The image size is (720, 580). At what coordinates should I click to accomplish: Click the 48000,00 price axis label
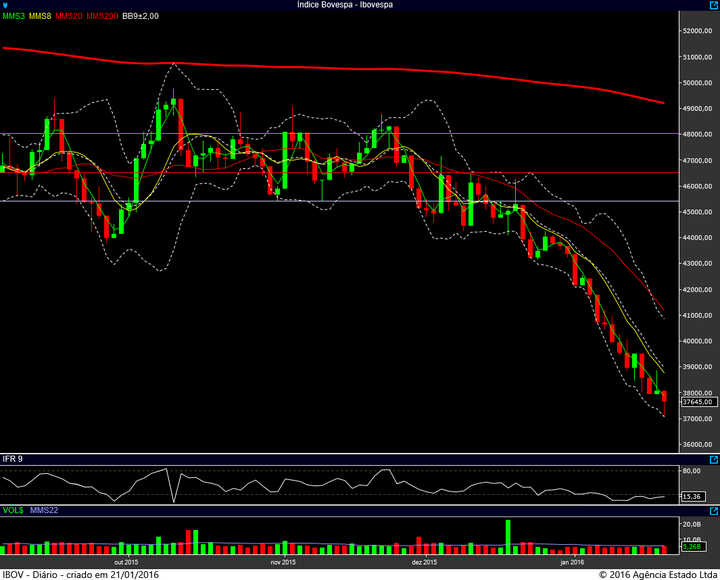[698, 135]
